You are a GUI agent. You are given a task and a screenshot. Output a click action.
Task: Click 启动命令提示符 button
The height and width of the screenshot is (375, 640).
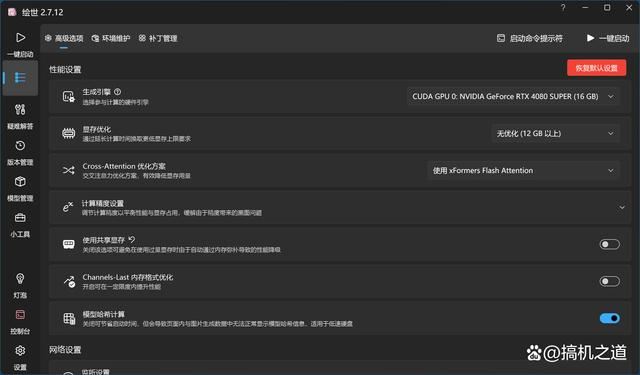[529, 38]
